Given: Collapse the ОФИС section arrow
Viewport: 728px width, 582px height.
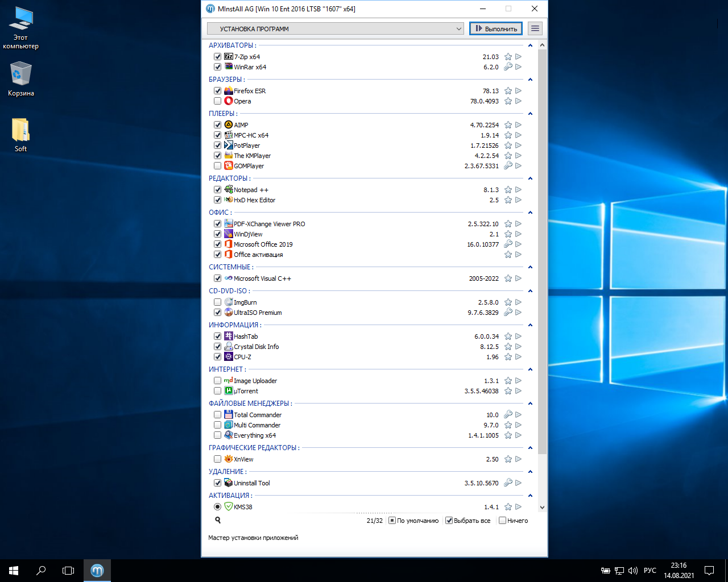Looking at the screenshot, I should pyautogui.click(x=530, y=213).
